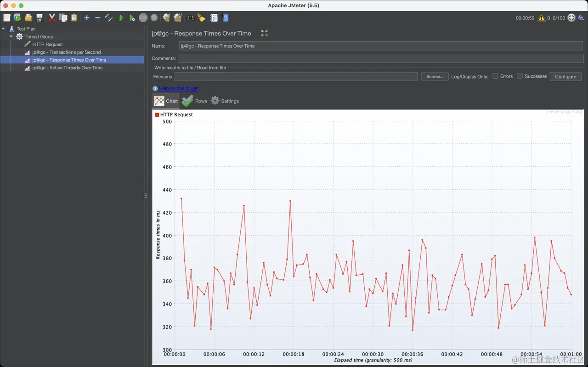
Task: Click the Stop test icon
Action: coord(143,18)
